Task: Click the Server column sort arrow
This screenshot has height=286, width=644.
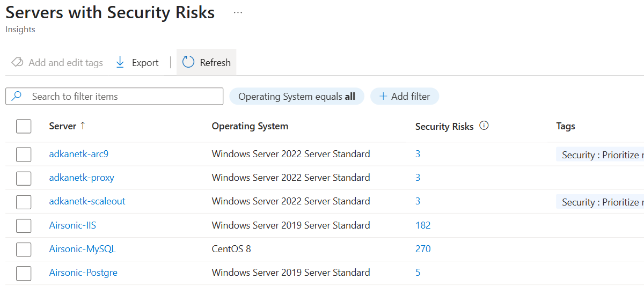Action: click(x=83, y=126)
